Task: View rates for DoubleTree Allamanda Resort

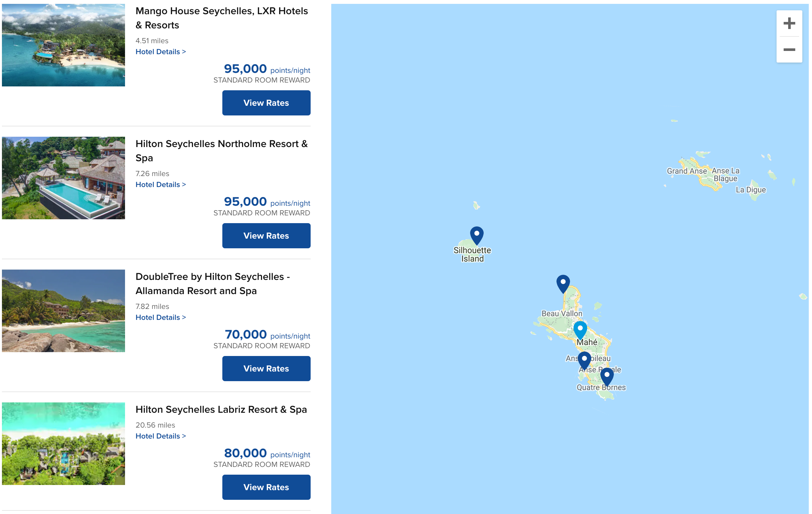Action: pyautogui.click(x=266, y=369)
